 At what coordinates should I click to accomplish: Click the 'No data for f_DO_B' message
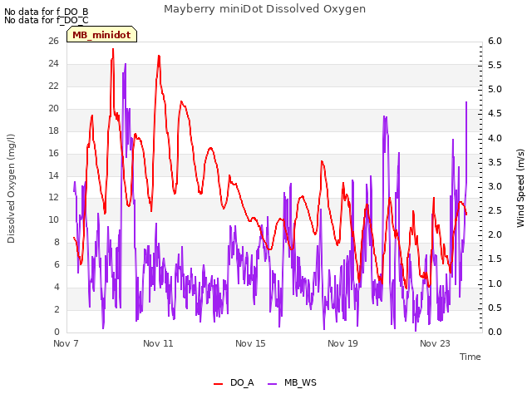click(x=47, y=12)
